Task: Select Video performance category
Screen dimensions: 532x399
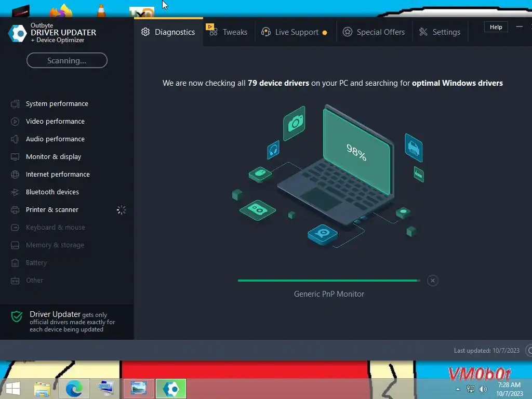Action: pyautogui.click(x=67, y=122)
